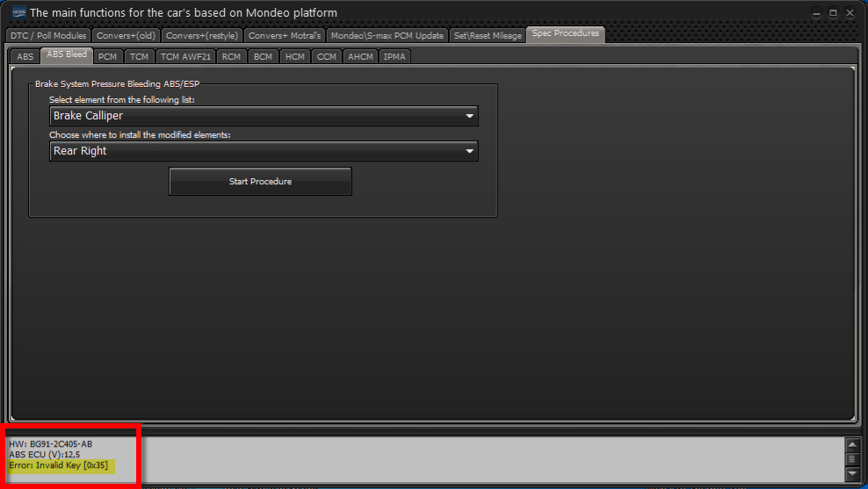
Task: Switch to the ABS sub-tab
Action: point(25,56)
